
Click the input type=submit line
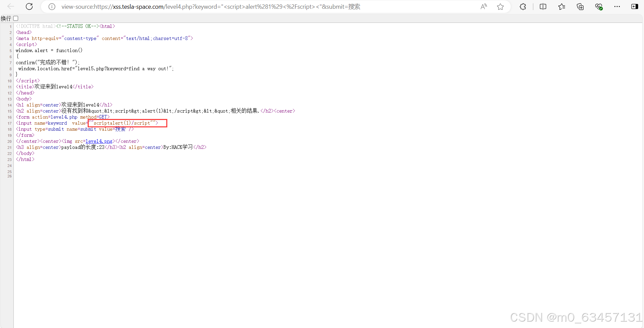[x=75, y=129]
